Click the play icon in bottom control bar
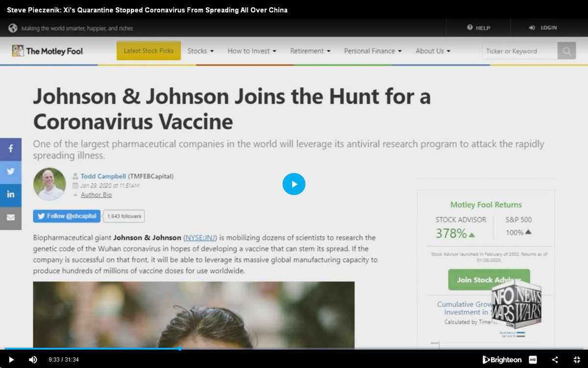This screenshot has width=588, height=368. tap(11, 360)
